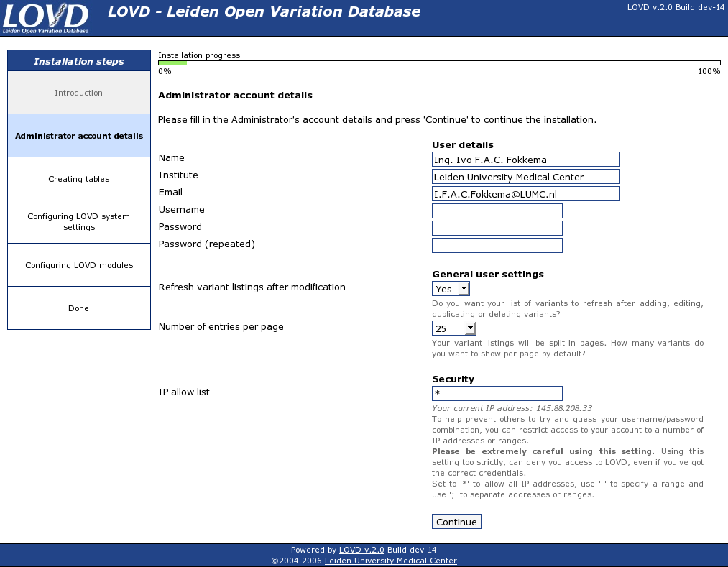
Task: Click the installation progress bar
Action: [x=439, y=63]
